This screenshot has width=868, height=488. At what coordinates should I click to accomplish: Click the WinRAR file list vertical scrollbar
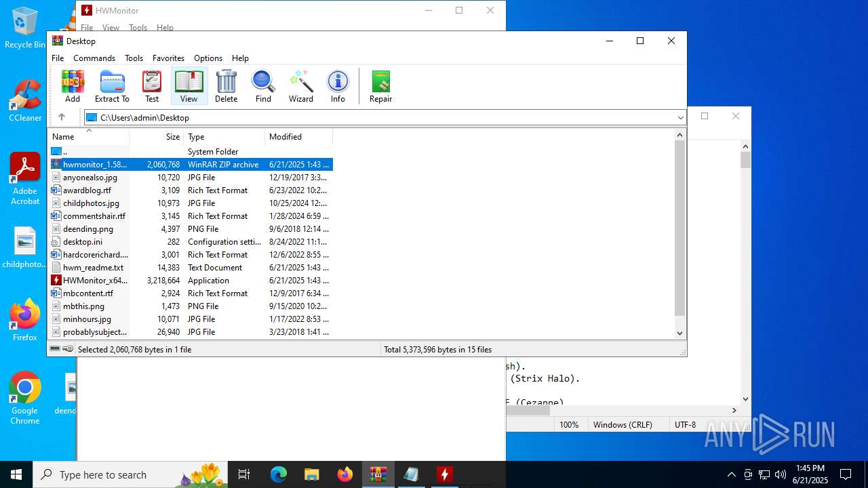pos(680,228)
